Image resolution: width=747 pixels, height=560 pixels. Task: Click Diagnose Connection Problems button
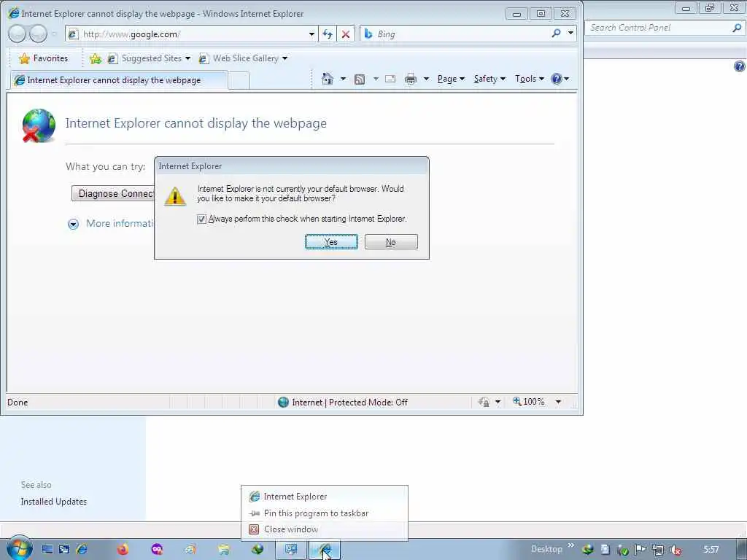pos(113,193)
